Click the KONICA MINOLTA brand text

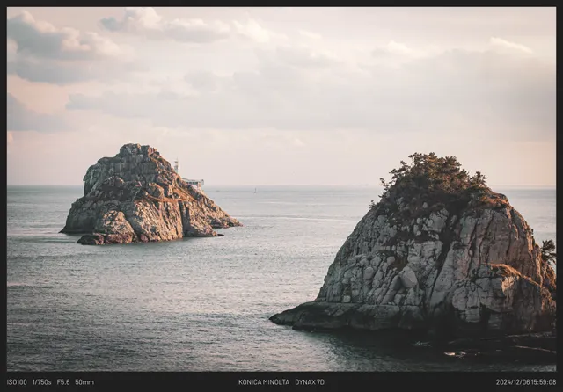click(263, 382)
